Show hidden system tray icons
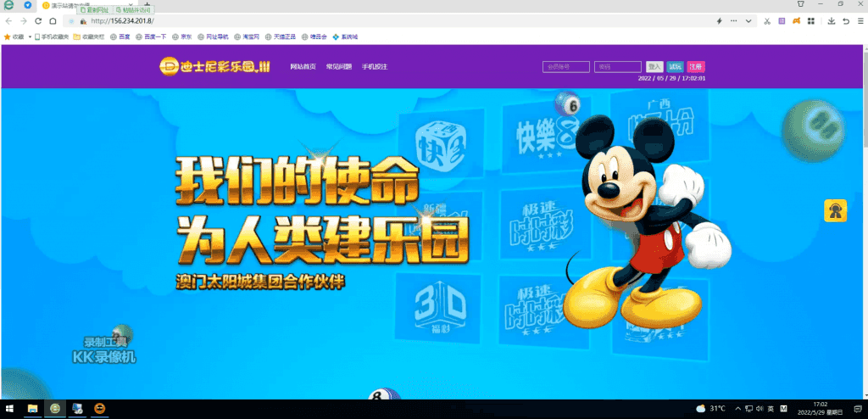The width and height of the screenshot is (868, 419). (737, 409)
